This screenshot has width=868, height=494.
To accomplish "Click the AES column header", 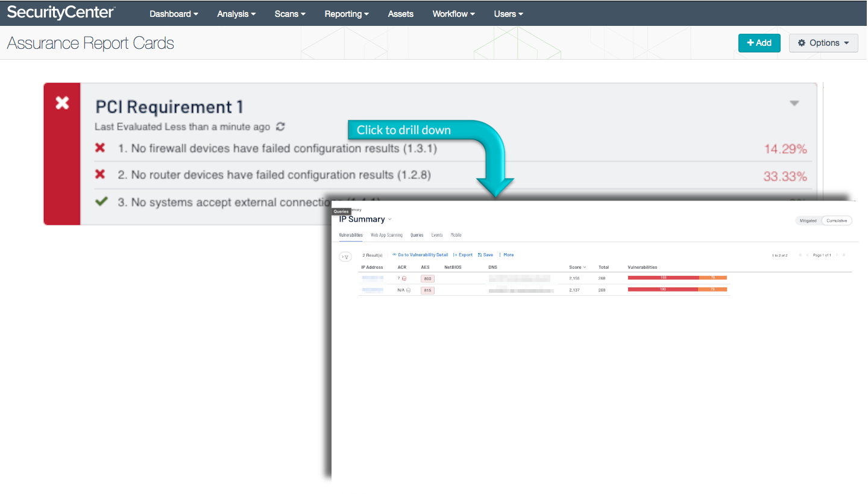I will tap(425, 267).
